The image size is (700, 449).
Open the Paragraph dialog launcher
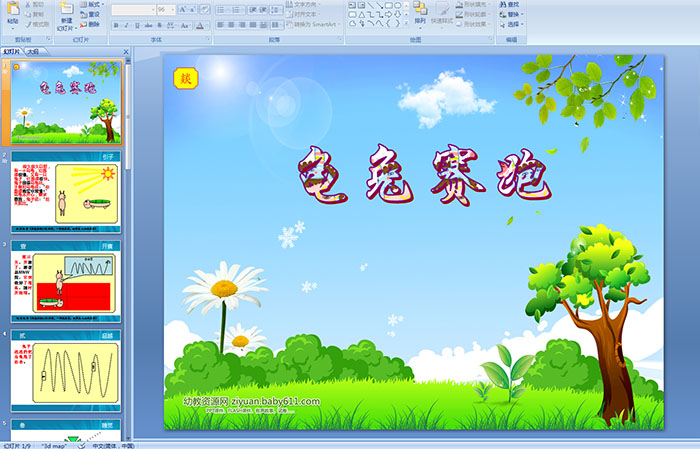pos(340,39)
